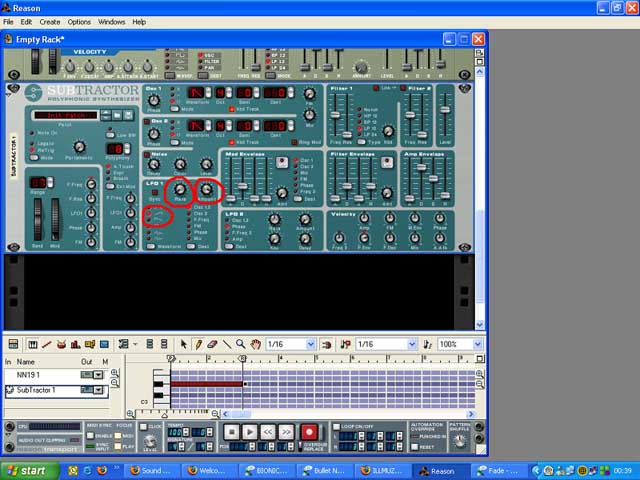This screenshot has width=640, height=480.
Task: Open the quantize strength 100% dropdown
Action: pyautogui.click(x=478, y=344)
